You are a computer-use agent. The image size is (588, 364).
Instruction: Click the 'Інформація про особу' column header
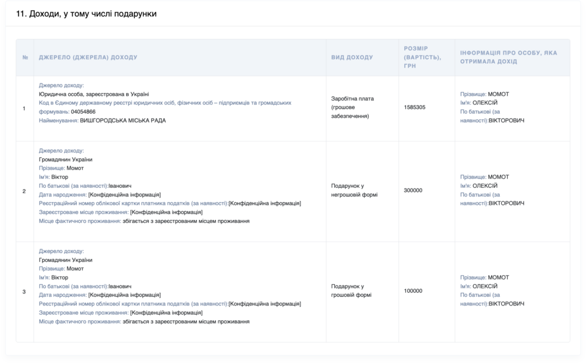[x=508, y=57]
